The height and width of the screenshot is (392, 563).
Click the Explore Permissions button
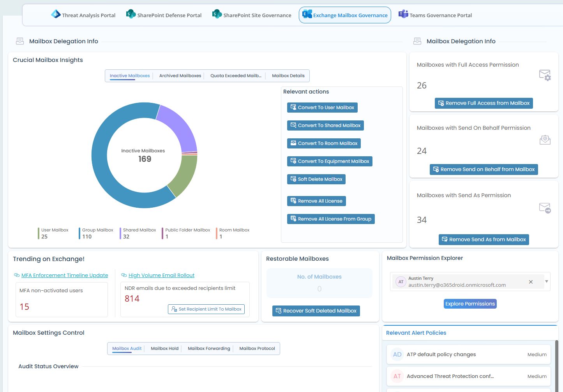coord(470,304)
